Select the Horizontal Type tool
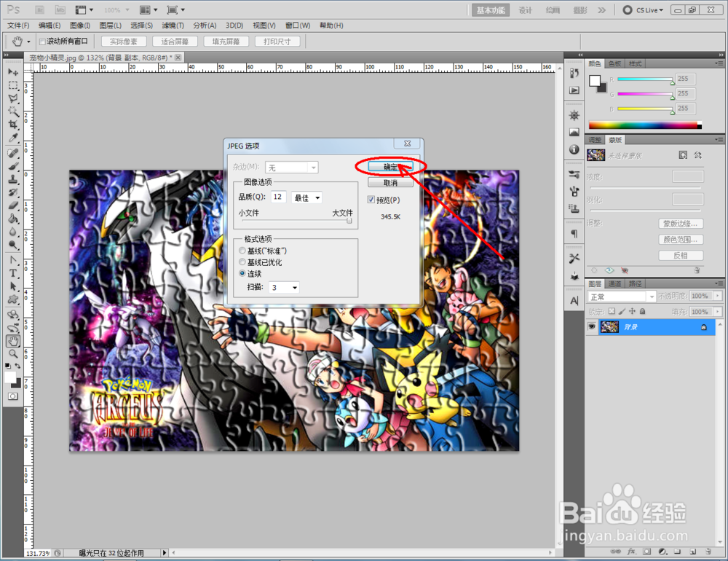Screen dimensions: 728x561 tap(13, 273)
